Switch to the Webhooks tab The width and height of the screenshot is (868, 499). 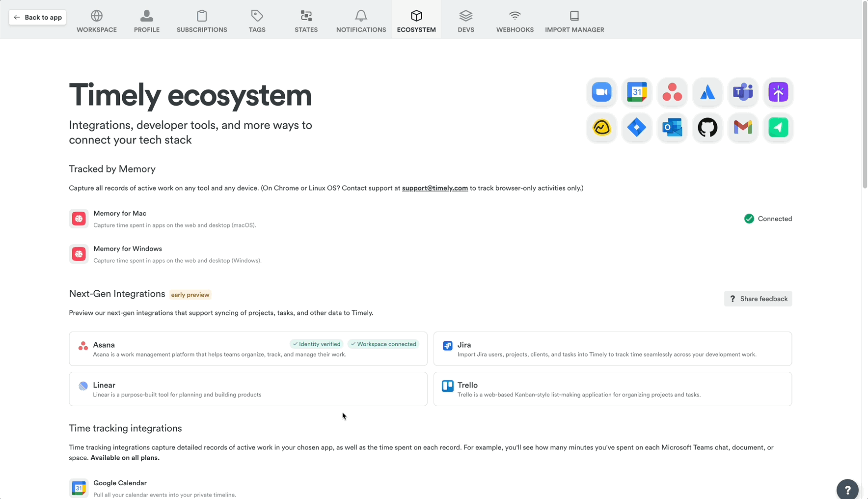click(515, 20)
